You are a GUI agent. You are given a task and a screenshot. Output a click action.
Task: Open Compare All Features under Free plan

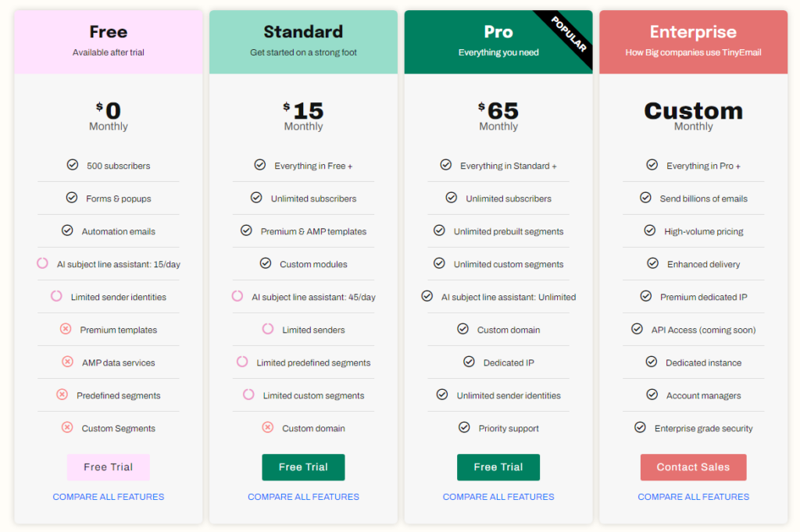(108, 497)
